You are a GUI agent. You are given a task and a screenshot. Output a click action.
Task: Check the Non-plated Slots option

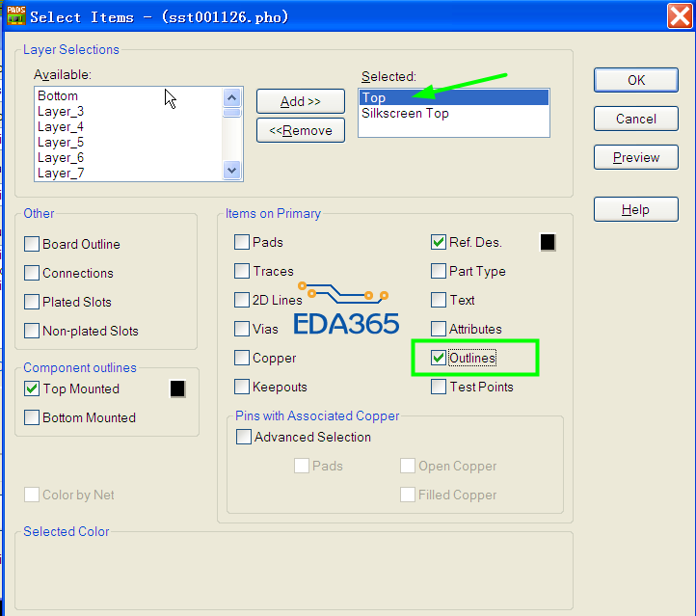(x=32, y=331)
